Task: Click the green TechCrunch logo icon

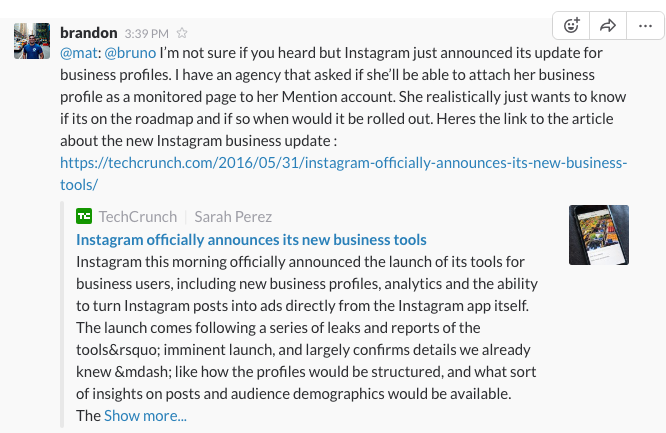Action: tap(84, 216)
